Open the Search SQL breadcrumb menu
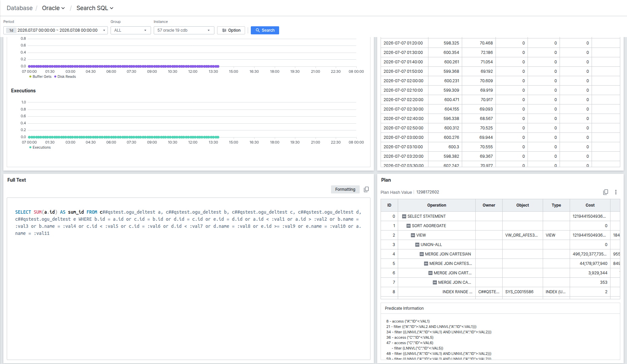 [x=95, y=8]
